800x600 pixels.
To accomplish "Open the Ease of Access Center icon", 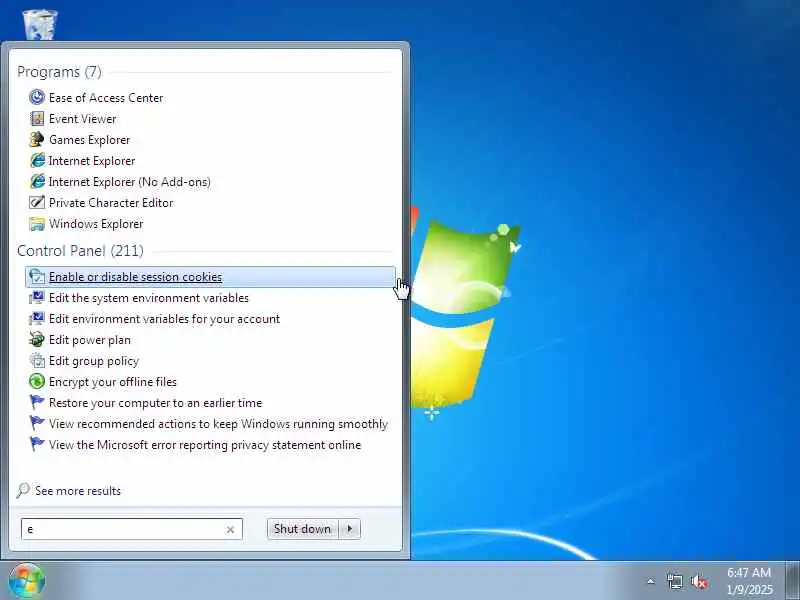I will (x=37, y=97).
